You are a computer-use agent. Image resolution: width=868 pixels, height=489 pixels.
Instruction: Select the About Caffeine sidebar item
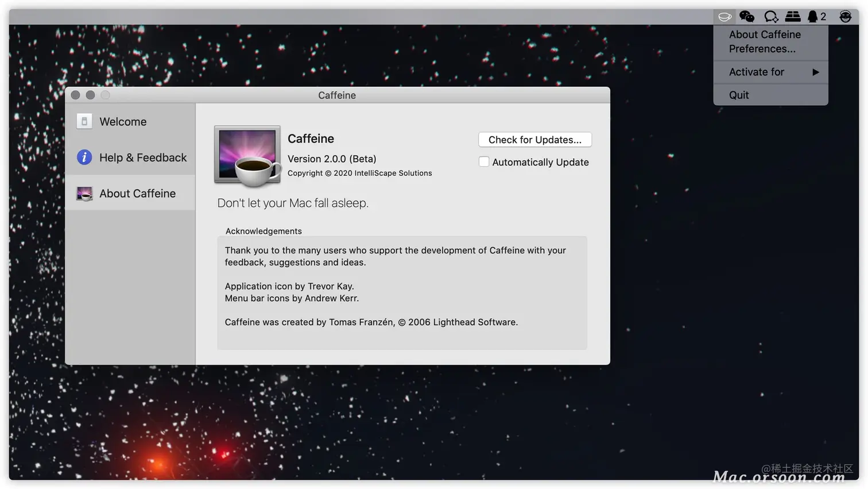point(130,194)
